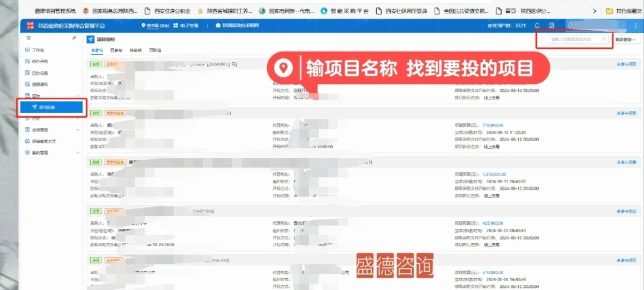Viewport: 644px width, 290px height.
Task: Select 项目投标 in the sidebar
Action: click(53, 107)
